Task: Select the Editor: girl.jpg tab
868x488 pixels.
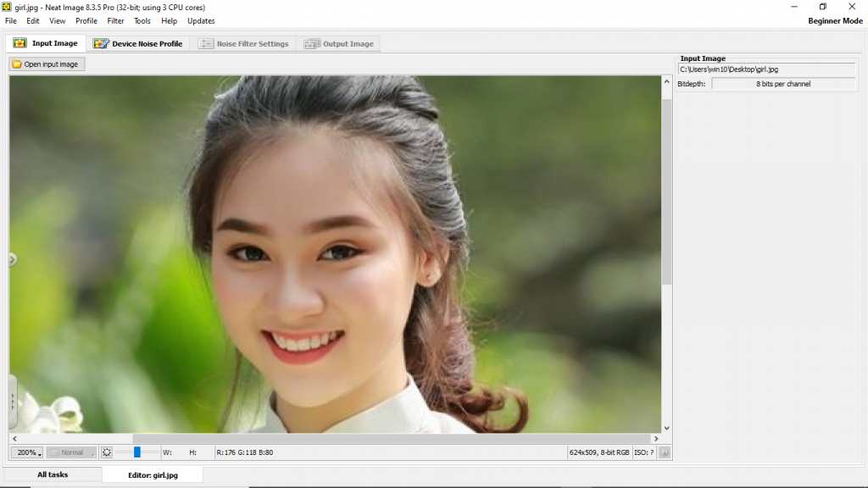Action: (151, 474)
